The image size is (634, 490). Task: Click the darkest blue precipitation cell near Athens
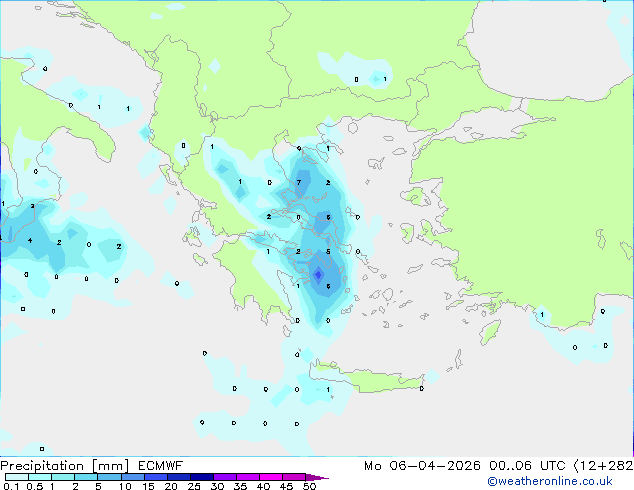pos(318,275)
